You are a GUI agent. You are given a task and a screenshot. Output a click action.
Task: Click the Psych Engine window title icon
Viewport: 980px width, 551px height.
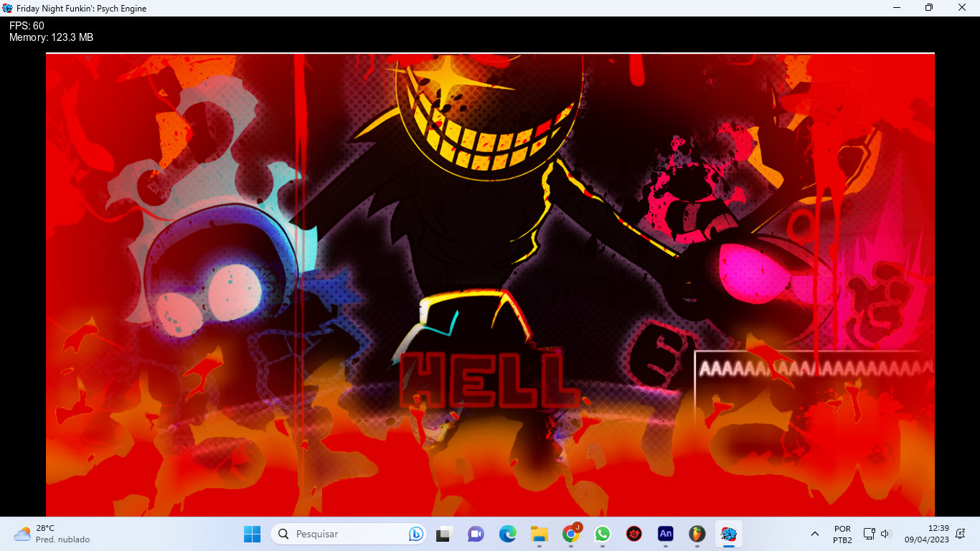[8, 8]
